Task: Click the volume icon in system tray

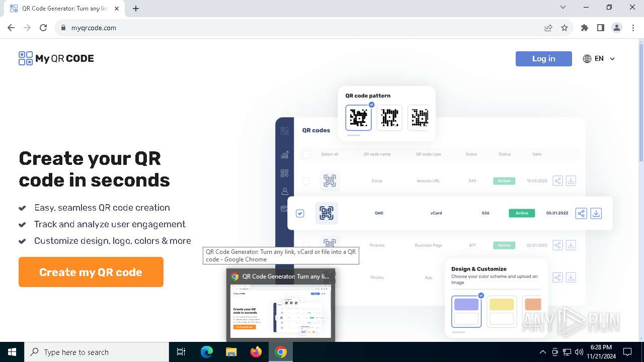Action: [579, 352]
